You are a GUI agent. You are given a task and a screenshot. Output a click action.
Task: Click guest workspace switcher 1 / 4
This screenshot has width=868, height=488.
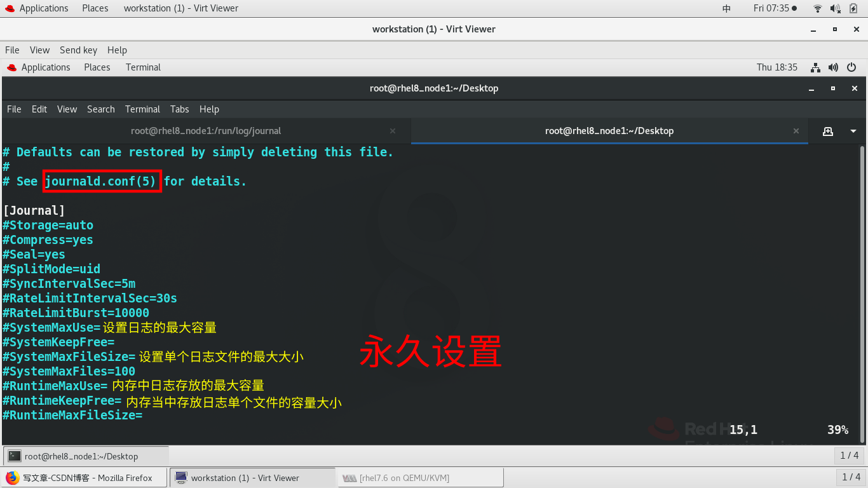[x=850, y=455]
